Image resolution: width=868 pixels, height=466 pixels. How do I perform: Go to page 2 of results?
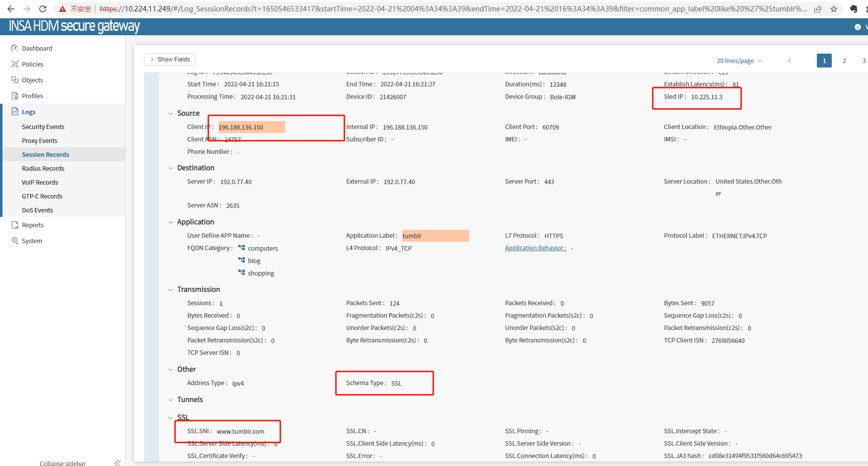tap(844, 61)
